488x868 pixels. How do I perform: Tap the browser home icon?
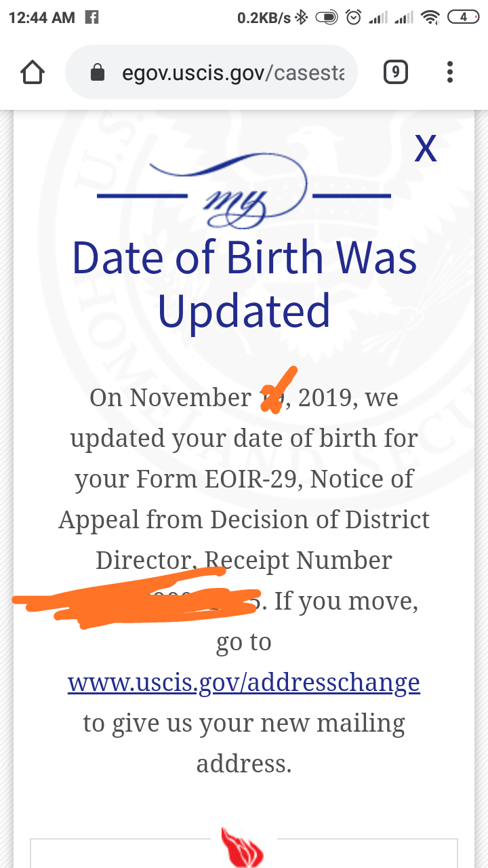point(33,73)
